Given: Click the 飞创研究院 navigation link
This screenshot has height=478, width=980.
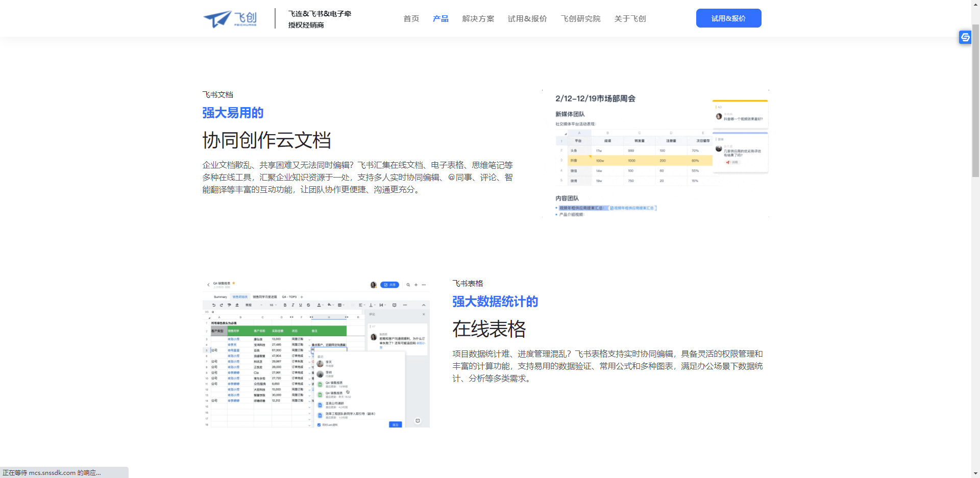Looking at the screenshot, I should (x=580, y=19).
